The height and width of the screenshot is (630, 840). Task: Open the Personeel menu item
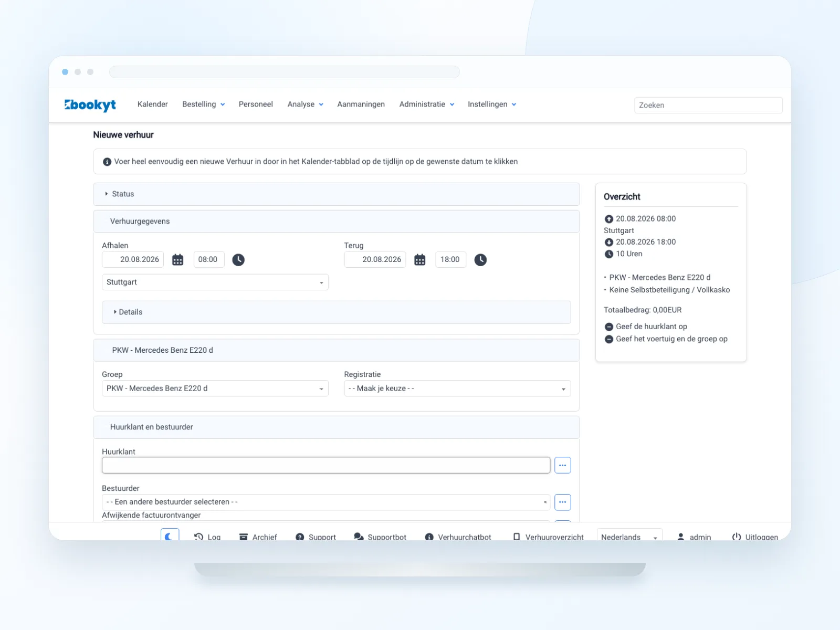256,104
